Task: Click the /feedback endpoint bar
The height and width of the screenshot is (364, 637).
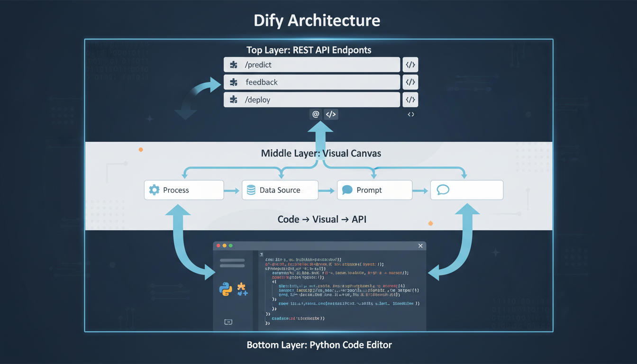Action: [311, 82]
